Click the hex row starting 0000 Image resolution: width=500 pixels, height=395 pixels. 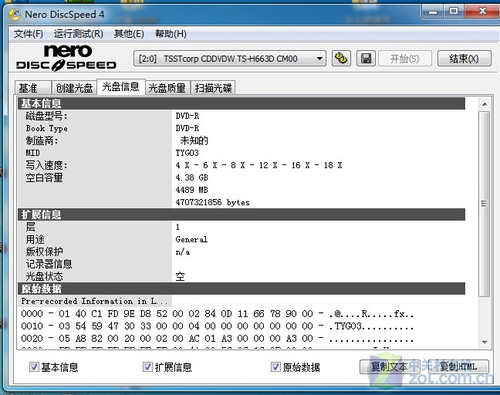click(217, 314)
